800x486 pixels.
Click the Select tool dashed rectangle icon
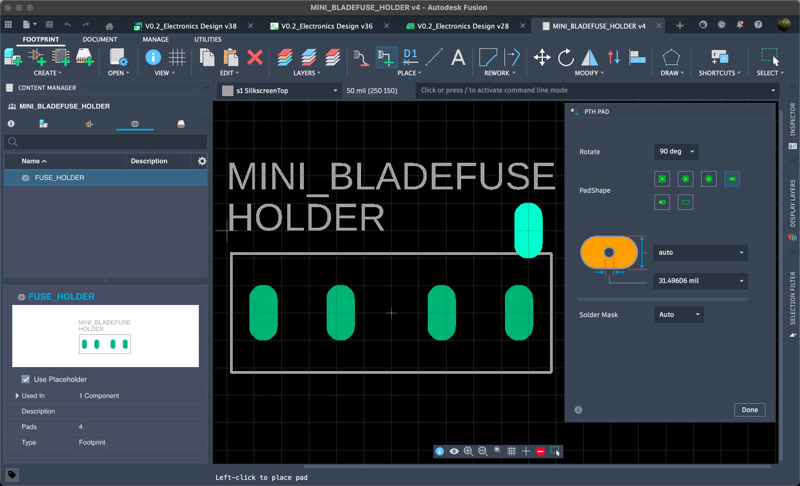[769, 57]
